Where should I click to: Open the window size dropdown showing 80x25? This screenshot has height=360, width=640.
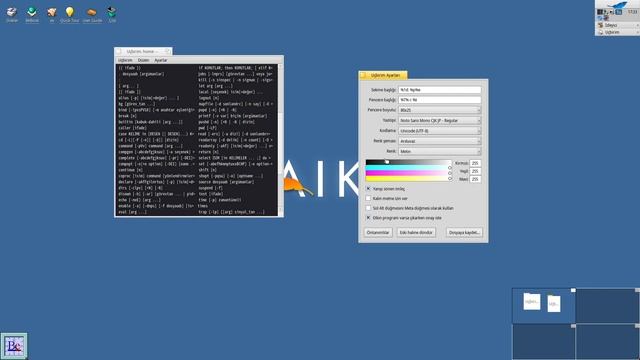tap(440, 110)
